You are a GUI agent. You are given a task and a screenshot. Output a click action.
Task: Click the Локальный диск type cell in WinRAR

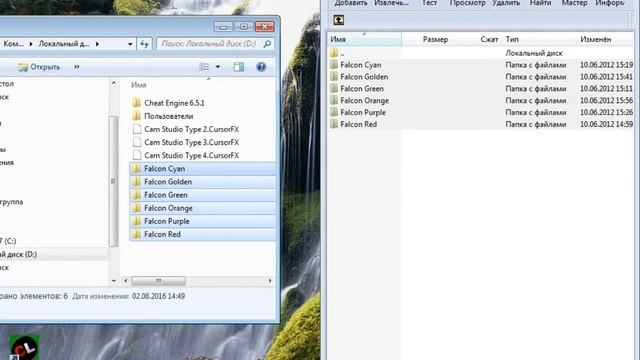(533, 53)
